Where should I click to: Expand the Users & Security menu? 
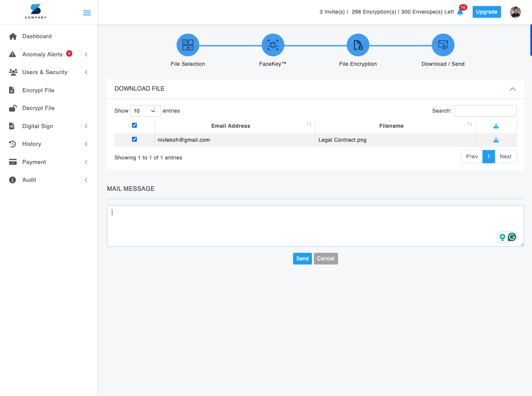click(45, 72)
